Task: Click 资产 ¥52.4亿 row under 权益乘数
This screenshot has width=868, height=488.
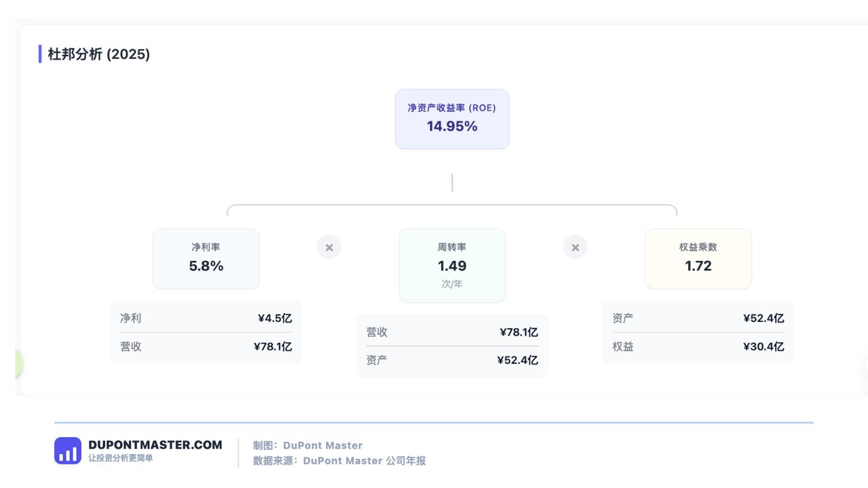Action: (698, 319)
